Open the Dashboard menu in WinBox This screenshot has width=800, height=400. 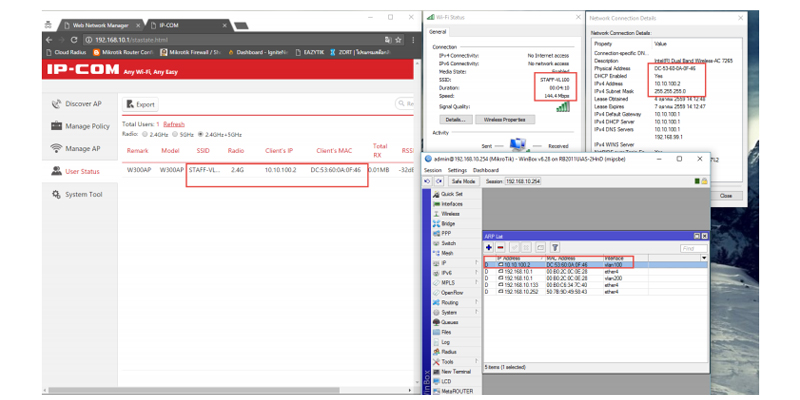[486, 170]
